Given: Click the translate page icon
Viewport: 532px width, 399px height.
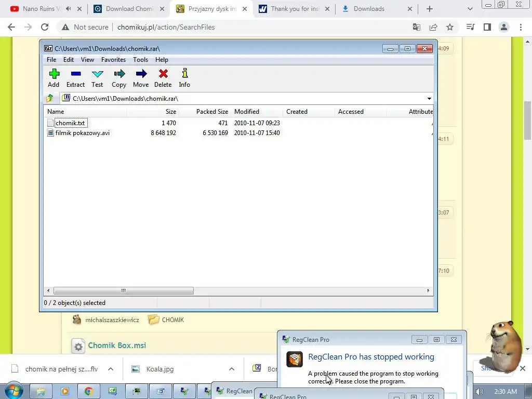Looking at the screenshot, I should point(417,27).
